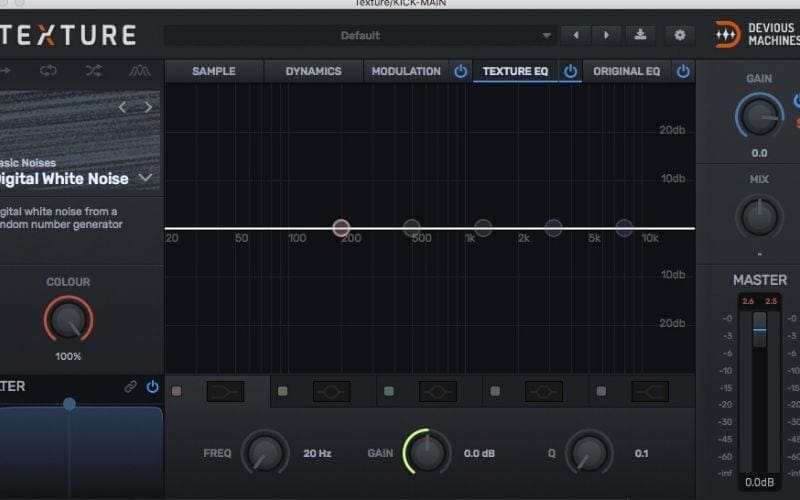Click the 20 Hz frequency value
Screen dimensions: 800x500
[317, 453]
